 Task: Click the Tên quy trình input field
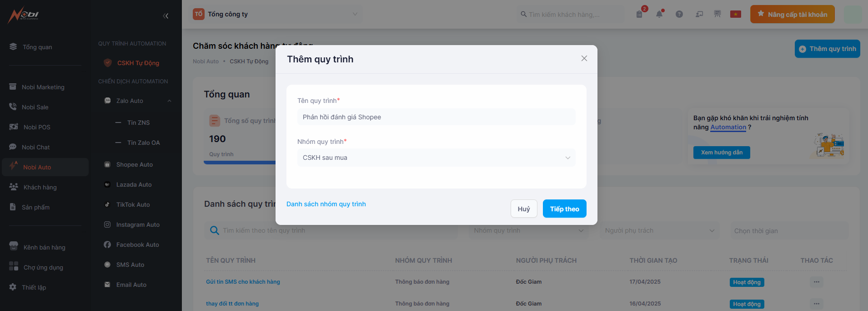point(437,117)
